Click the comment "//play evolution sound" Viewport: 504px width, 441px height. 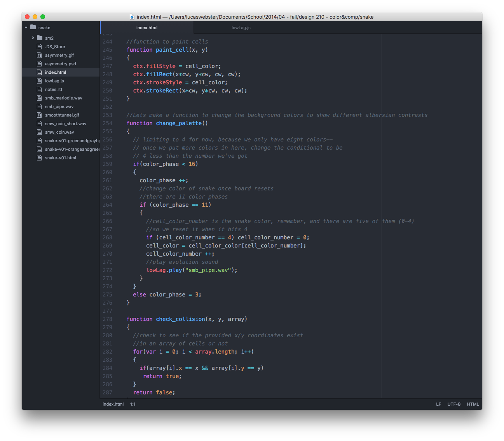[182, 262]
